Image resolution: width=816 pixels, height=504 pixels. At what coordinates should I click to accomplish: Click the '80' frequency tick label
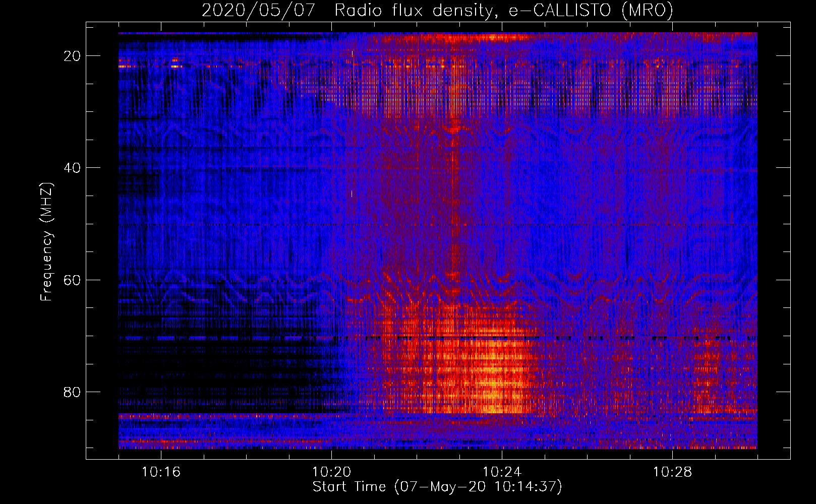72,392
